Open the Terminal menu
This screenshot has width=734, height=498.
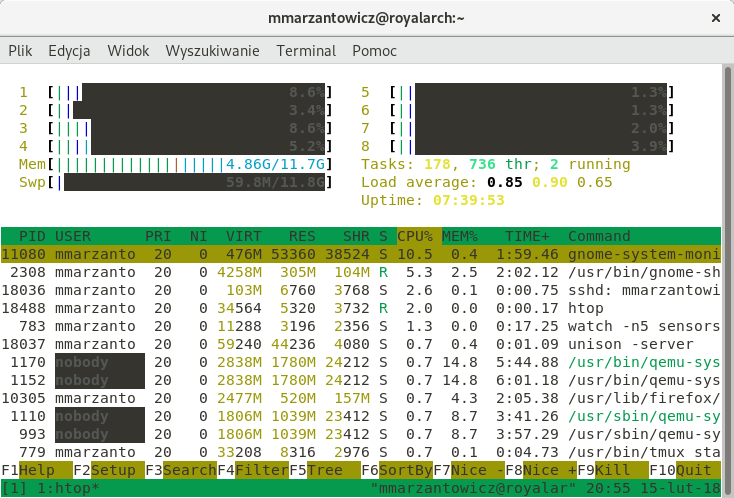tap(306, 51)
